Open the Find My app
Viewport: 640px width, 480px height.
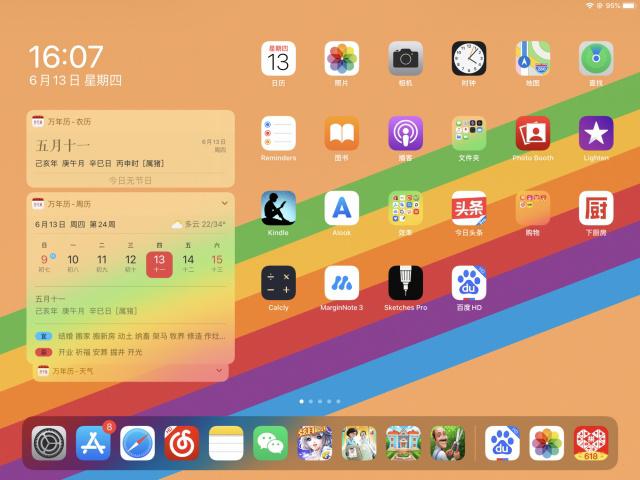pos(596,58)
